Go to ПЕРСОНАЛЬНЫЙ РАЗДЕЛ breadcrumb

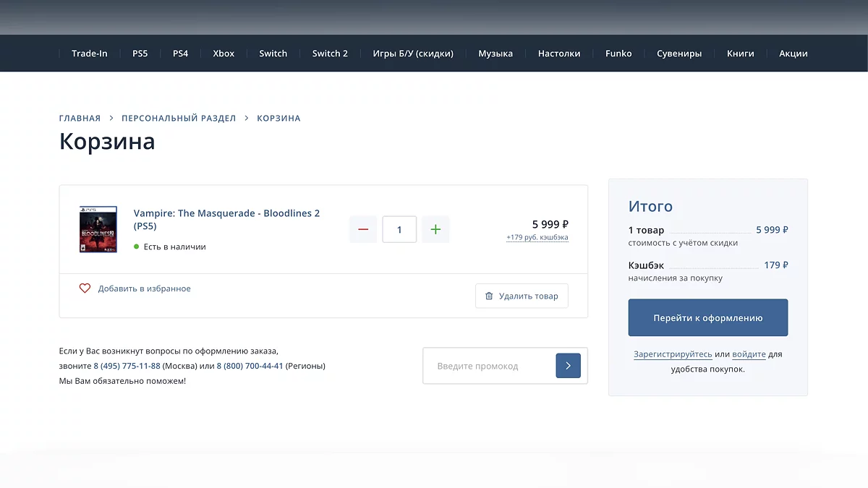[x=179, y=118]
